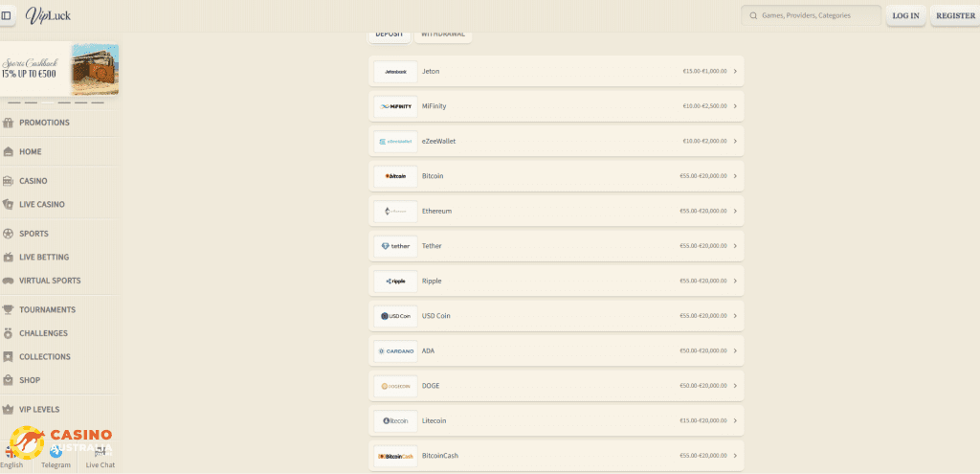Click the Casino slot icon
The height and width of the screenshot is (474, 980).
8,181
